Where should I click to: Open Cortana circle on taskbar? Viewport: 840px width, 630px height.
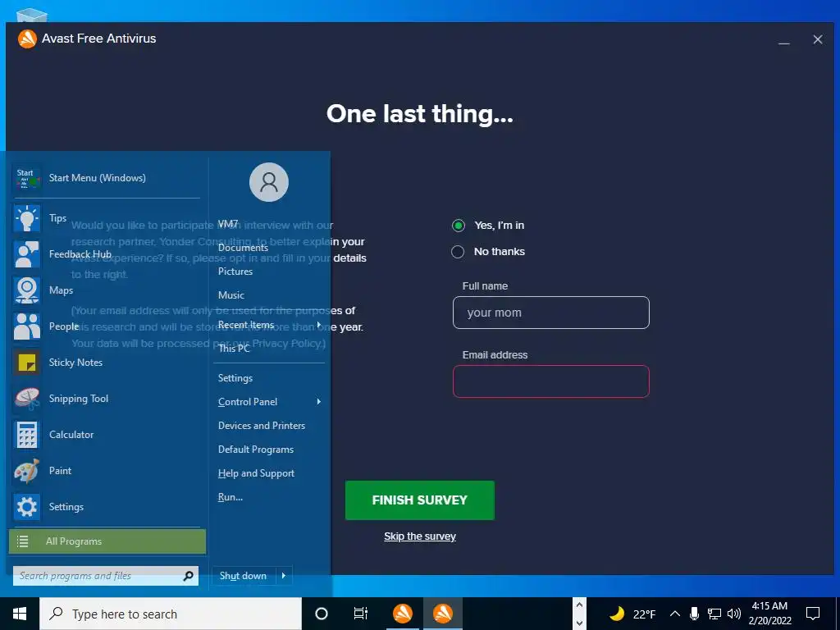tap(321, 614)
